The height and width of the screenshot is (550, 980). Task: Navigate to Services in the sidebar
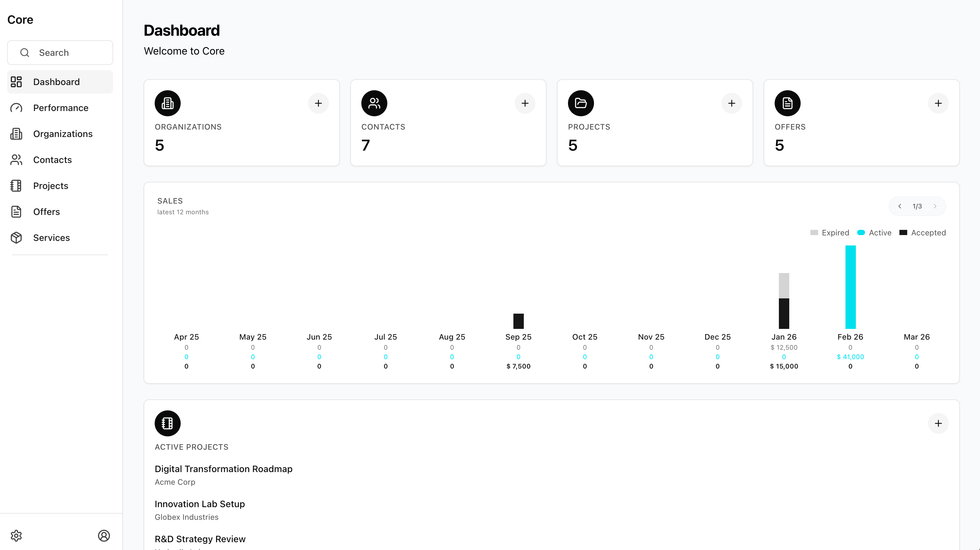pos(51,238)
